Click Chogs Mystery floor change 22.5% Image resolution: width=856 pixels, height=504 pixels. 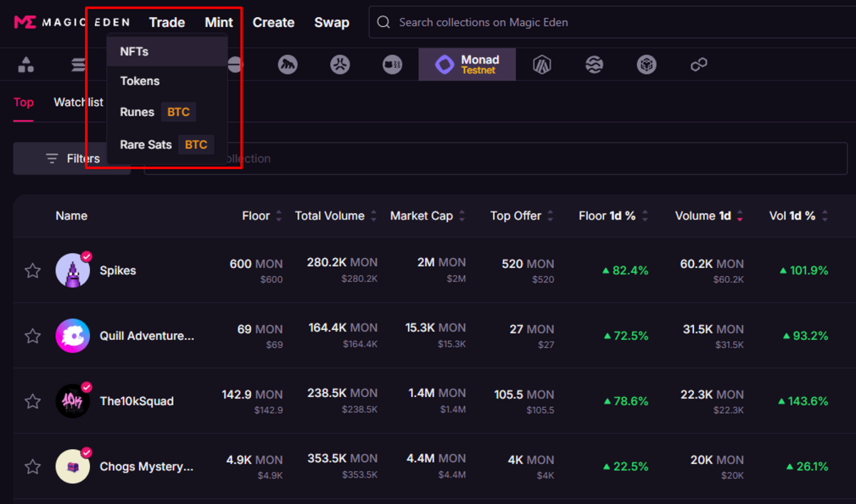[x=627, y=467]
